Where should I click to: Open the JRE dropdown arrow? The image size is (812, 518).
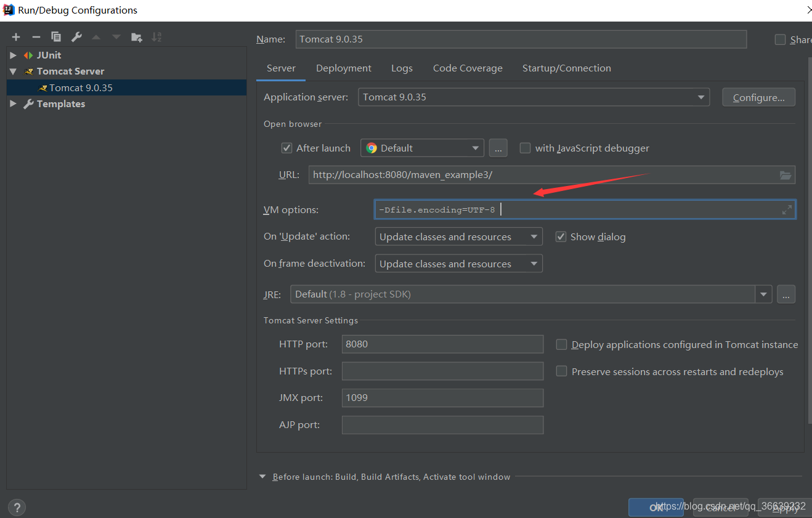764,294
